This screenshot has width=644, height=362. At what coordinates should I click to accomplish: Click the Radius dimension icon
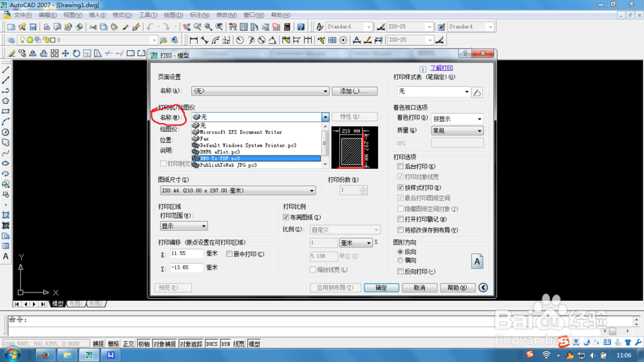pos(240,40)
